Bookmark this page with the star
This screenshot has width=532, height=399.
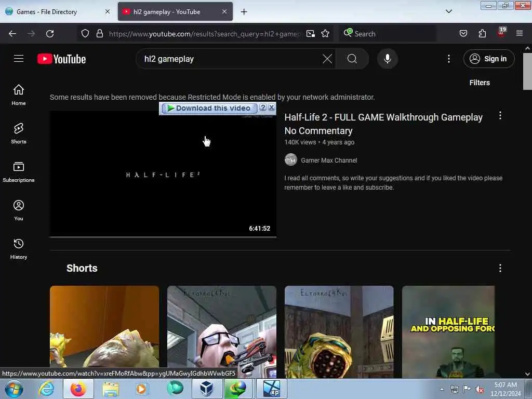click(325, 33)
